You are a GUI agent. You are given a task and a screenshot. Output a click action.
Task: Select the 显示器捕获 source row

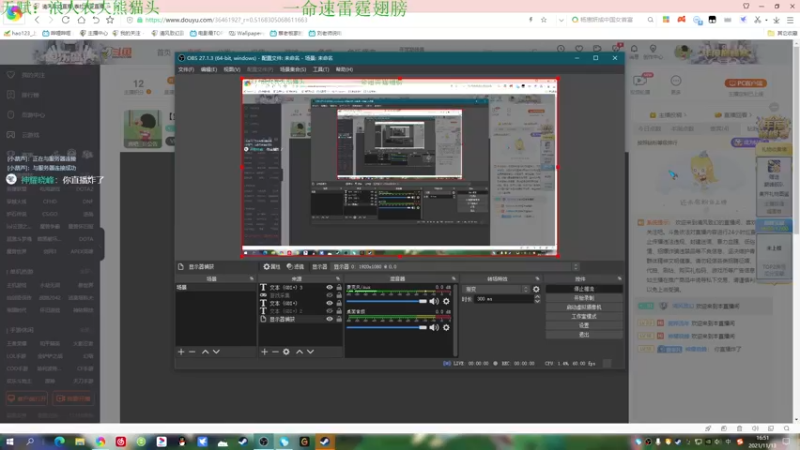pyautogui.click(x=301, y=319)
